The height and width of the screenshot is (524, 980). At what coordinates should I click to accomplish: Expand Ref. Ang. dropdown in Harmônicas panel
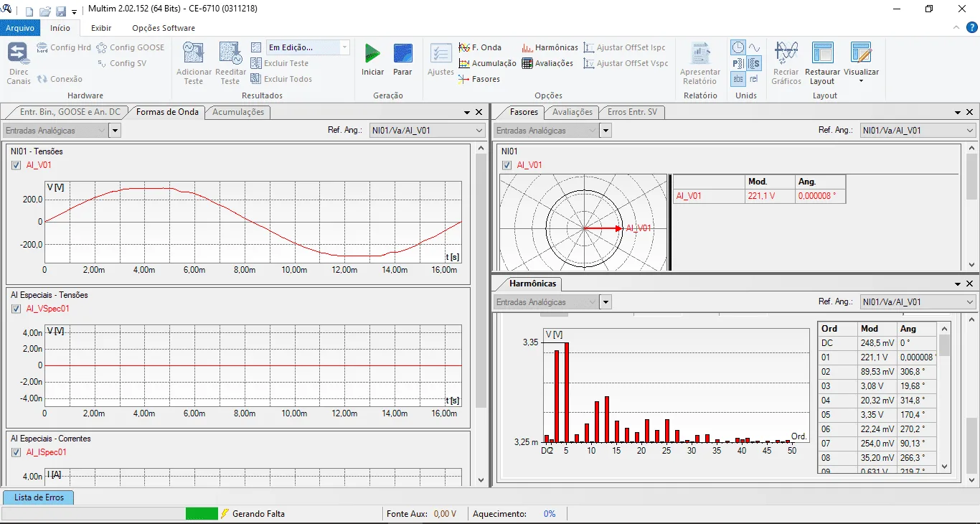(x=918, y=302)
